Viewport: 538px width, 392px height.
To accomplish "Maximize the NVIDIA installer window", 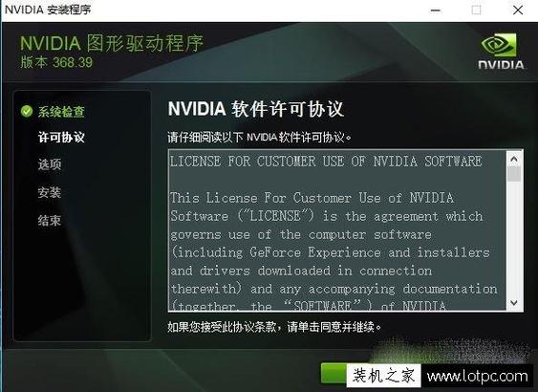I will point(476,10).
